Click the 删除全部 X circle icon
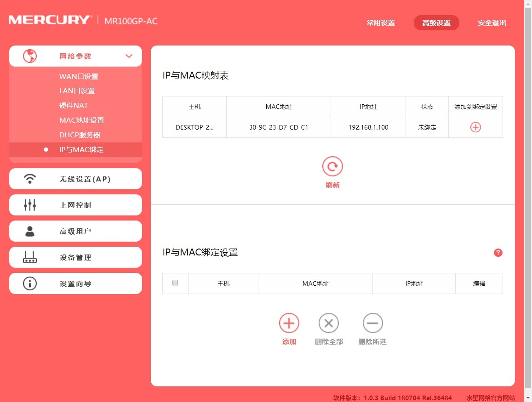 (x=329, y=323)
